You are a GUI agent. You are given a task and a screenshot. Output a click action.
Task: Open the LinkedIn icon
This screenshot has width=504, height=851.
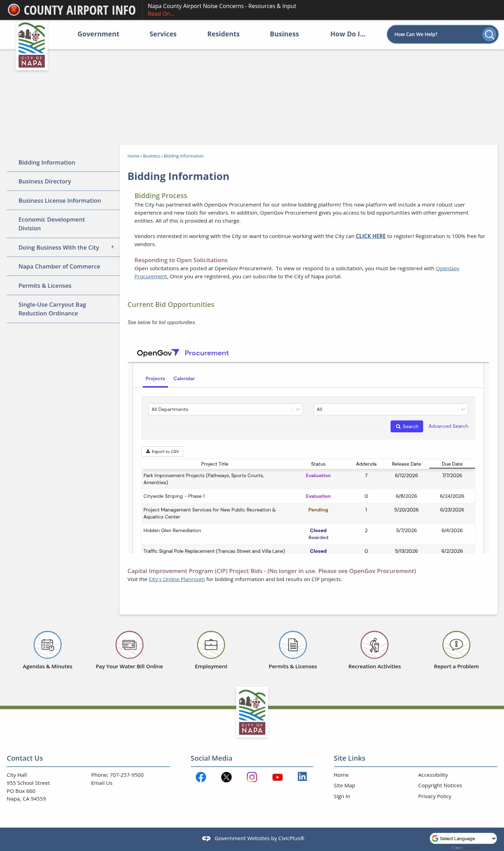coord(303,776)
